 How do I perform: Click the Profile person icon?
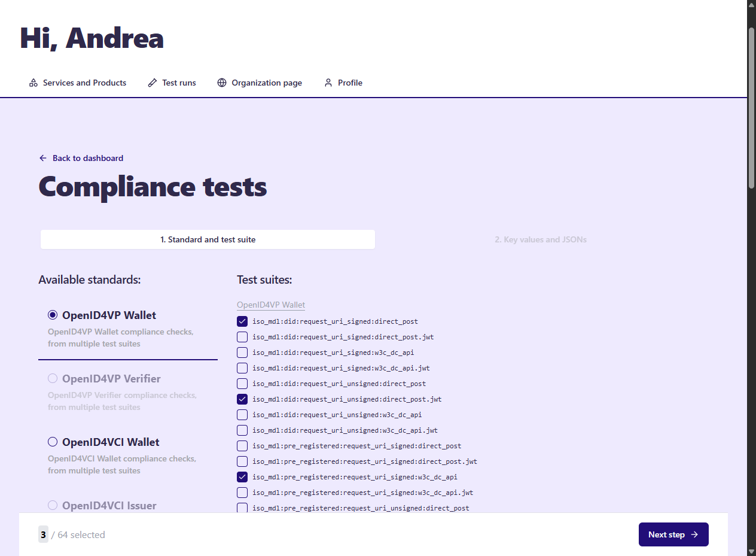(328, 83)
